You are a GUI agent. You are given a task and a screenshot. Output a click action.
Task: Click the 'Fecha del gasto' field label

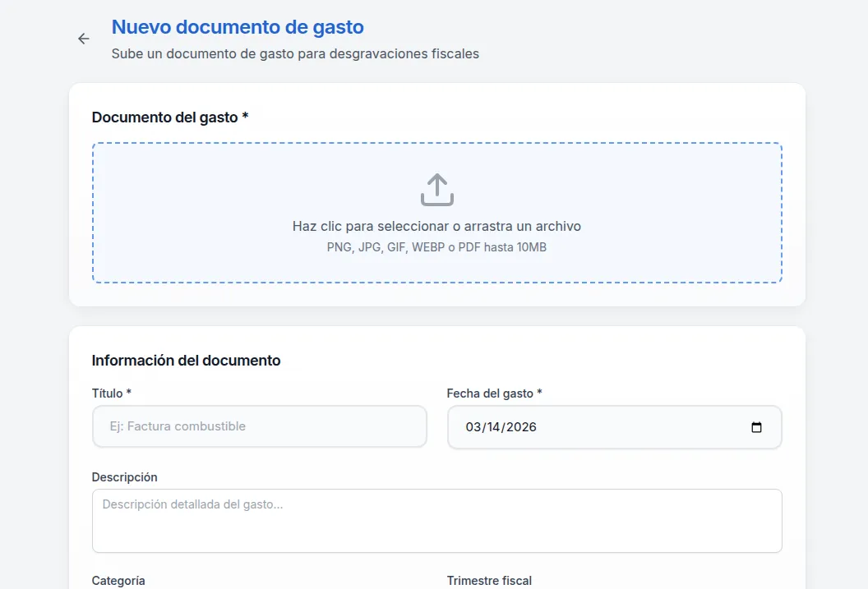(x=493, y=393)
